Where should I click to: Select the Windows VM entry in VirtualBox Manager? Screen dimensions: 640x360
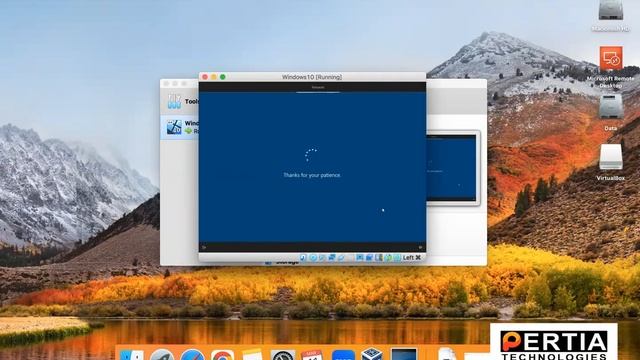point(180,127)
